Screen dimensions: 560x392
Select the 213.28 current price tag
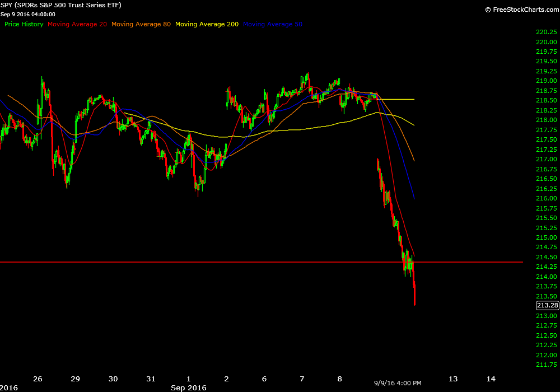546,305
